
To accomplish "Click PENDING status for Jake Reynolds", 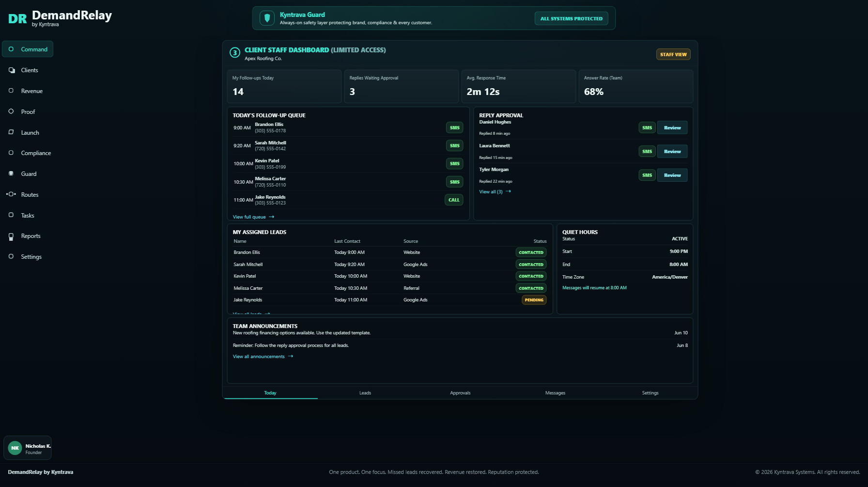I will (x=534, y=300).
